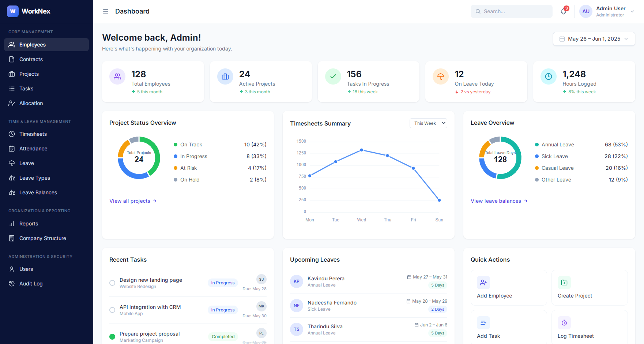644x344 pixels.
Task: Click the Create Project quick action
Action: [590, 288]
